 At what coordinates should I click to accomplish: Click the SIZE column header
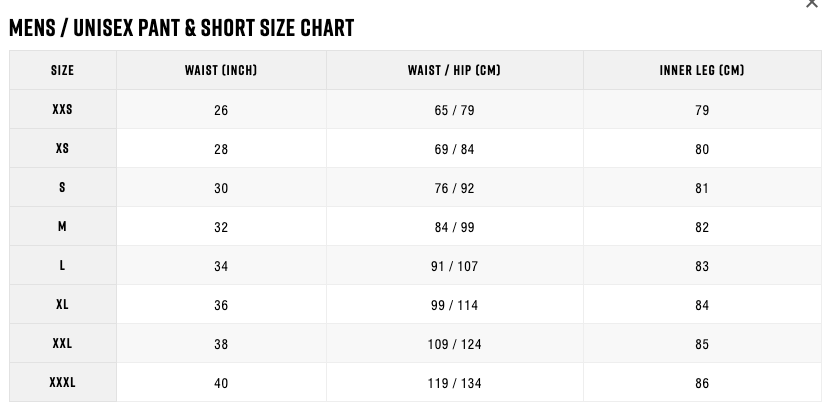(x=63, y=70)
